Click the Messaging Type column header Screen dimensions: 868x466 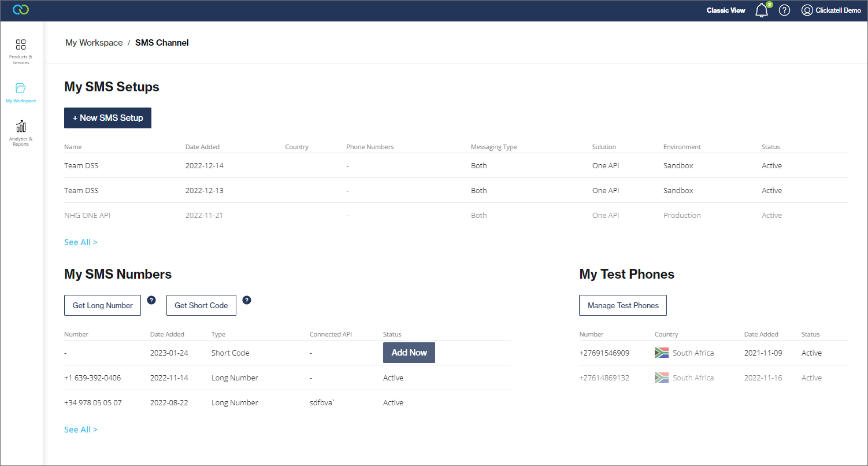tap(494, 147)
